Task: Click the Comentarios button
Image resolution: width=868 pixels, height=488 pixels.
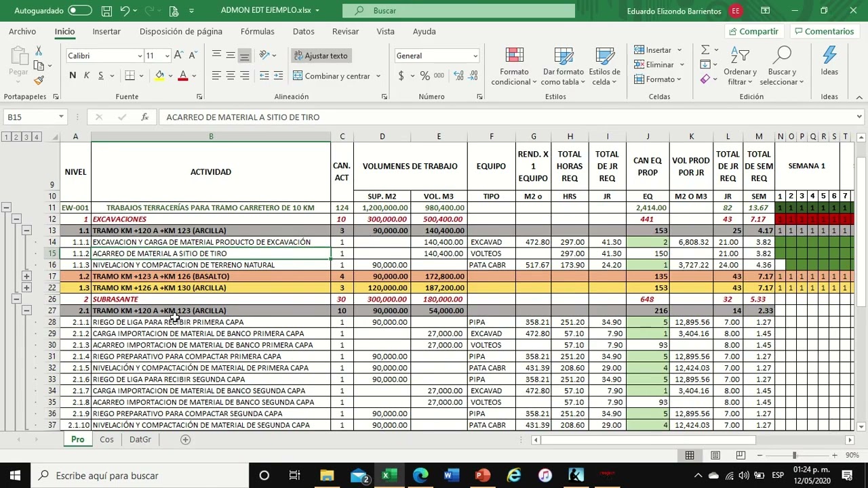Action: 823,31
